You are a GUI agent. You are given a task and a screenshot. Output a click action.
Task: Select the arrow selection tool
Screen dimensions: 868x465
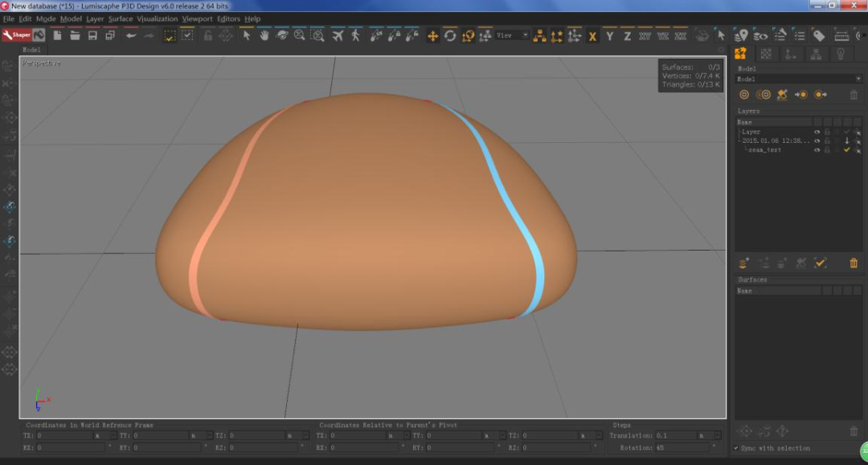click(247, 35)
